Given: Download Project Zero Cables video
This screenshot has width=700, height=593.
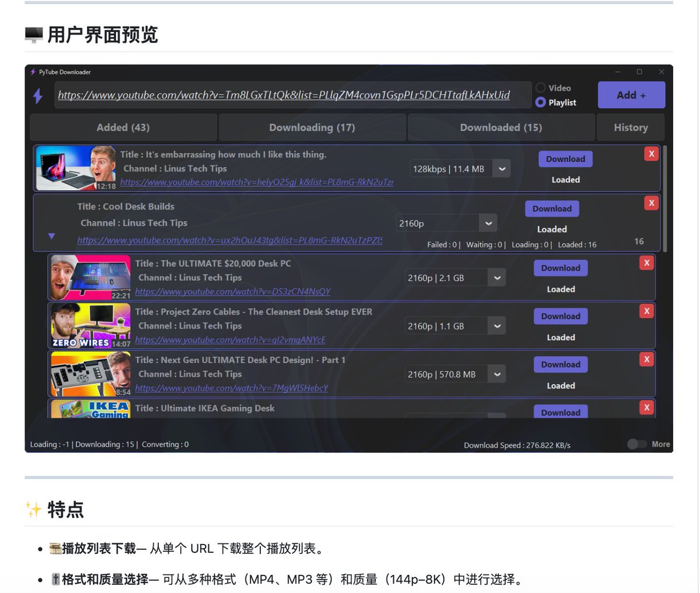Looking at the screenshot, I should pyautogui.click(x=561, y=316).
